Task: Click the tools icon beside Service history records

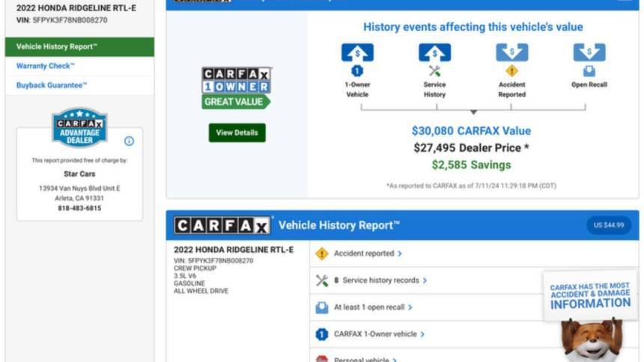Action: [322, 280]
